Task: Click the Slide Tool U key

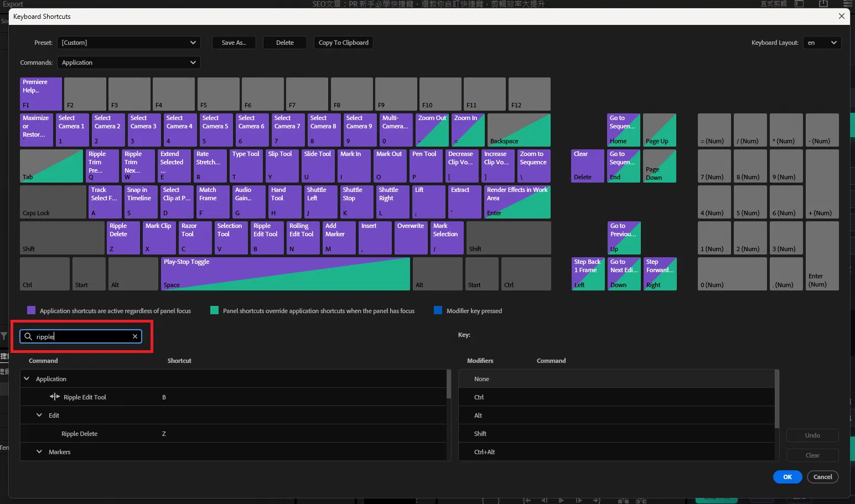Action: (x=318, y=166)
